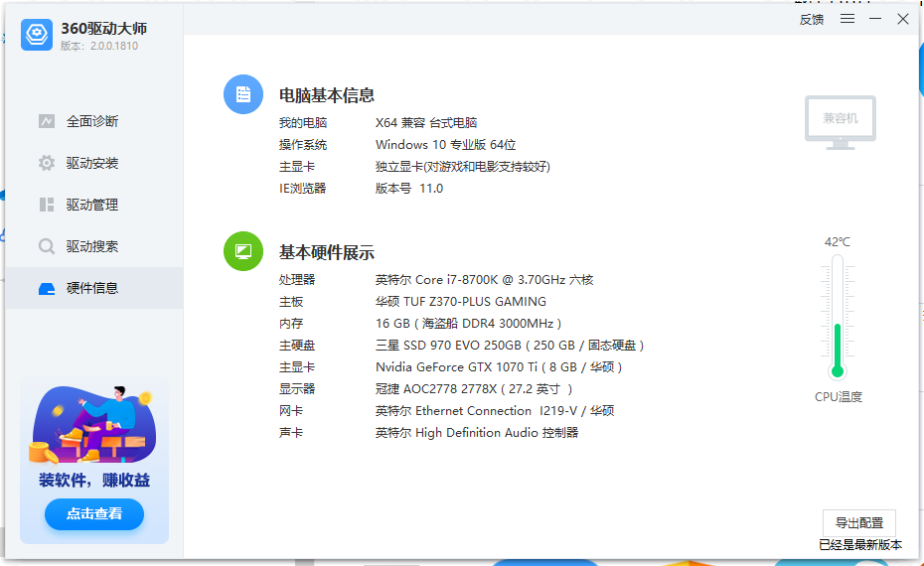Screen dimensions: 924x566
Task: Click the 兼容机 monitor image
Action: click(841, 122)
